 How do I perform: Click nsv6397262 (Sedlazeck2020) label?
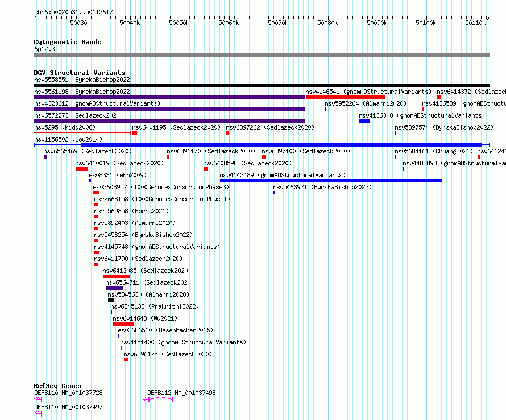tap(270, 127)
